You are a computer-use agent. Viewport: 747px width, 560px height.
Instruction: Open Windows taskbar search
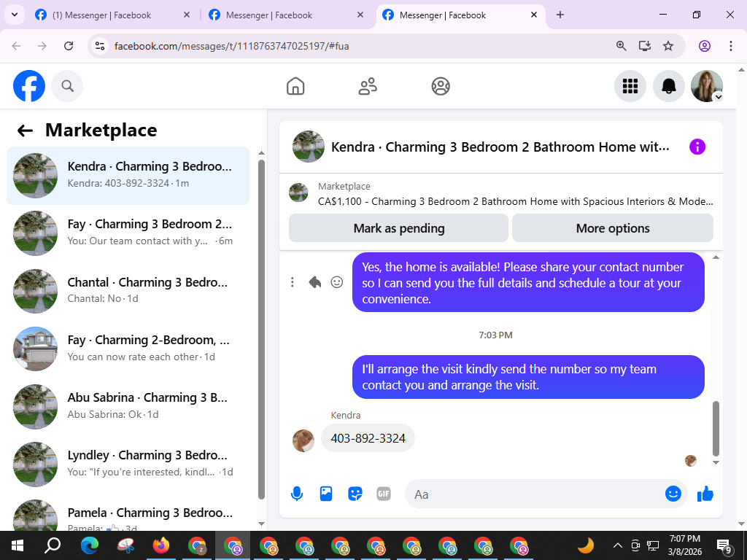(x=53, y=545)
